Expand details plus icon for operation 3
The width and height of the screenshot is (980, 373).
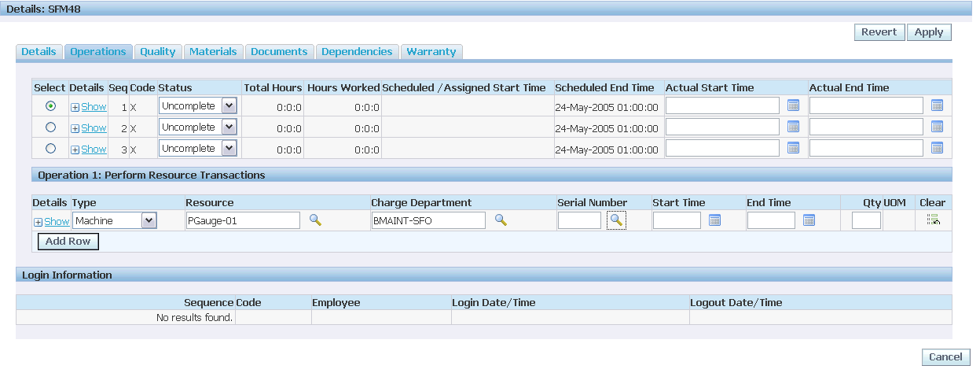coord(75,150)
